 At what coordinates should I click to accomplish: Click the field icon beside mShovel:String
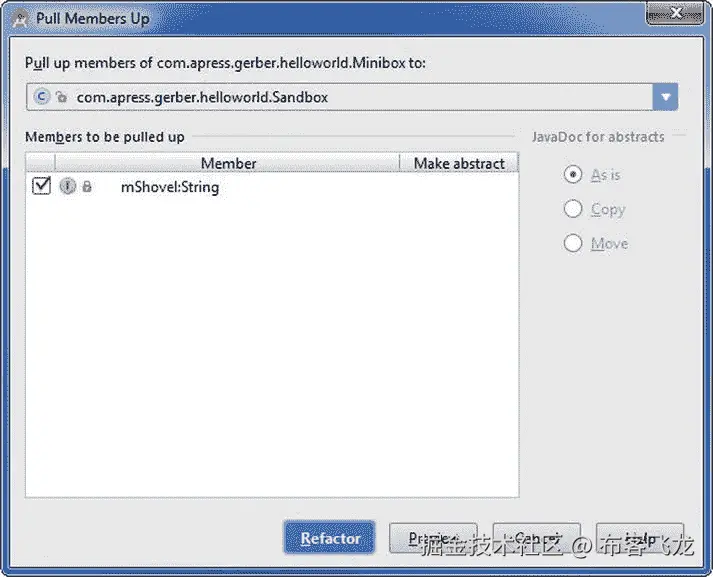(x=68, y=186)
